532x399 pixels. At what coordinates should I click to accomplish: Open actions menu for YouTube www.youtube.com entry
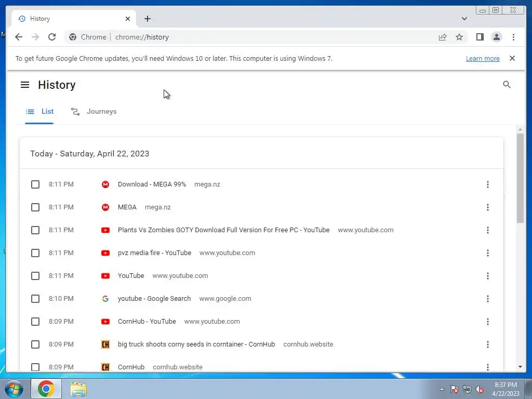487,276
